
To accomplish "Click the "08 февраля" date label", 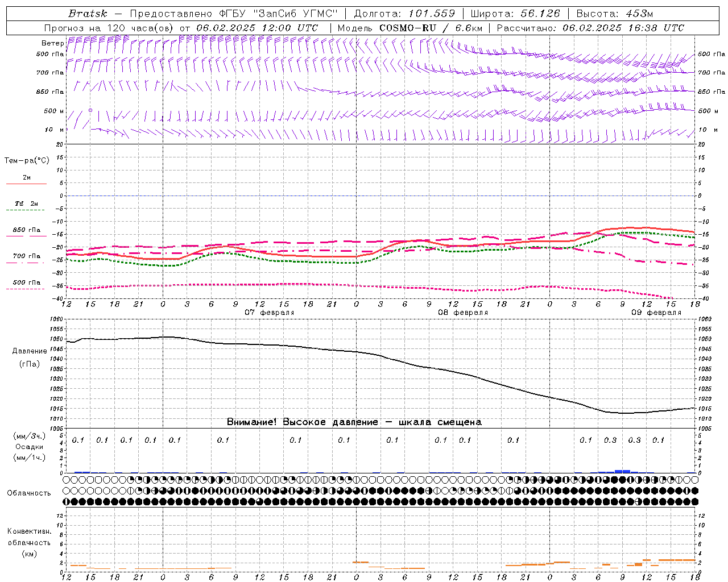I will click(x=463, y=313).
